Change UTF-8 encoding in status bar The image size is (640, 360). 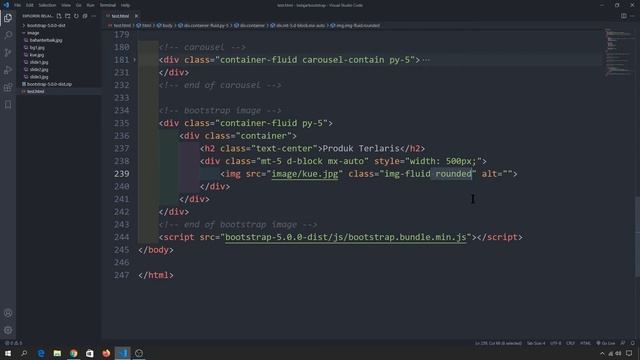[556, 343]
